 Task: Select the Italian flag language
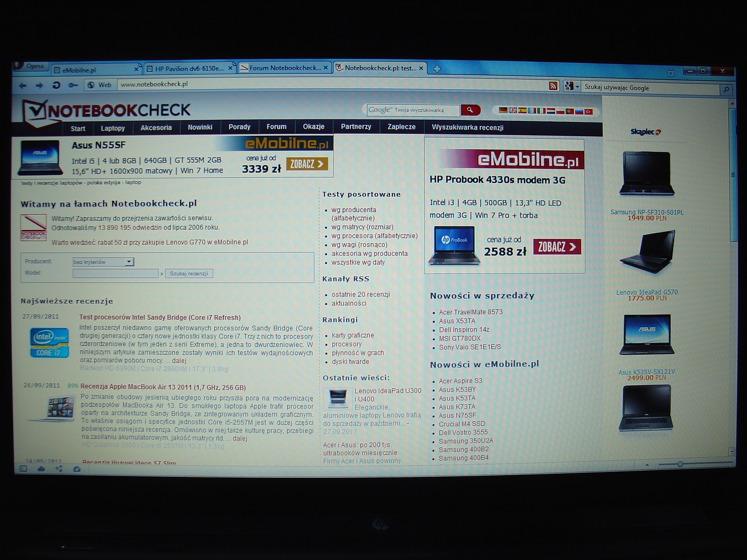tap(541, 111)
